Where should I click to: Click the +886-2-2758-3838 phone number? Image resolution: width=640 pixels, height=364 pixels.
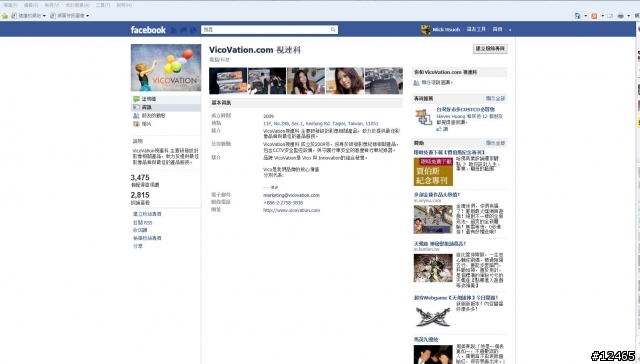[283, 202]
